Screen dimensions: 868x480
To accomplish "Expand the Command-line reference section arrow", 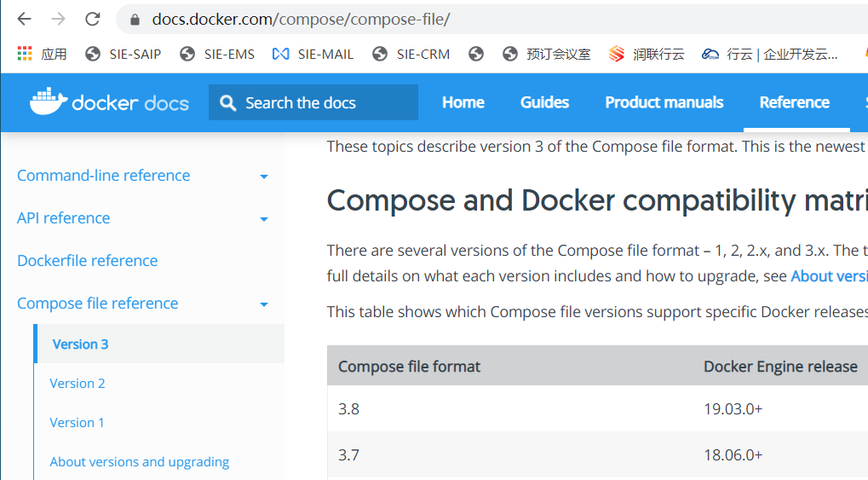I will 264,176.
